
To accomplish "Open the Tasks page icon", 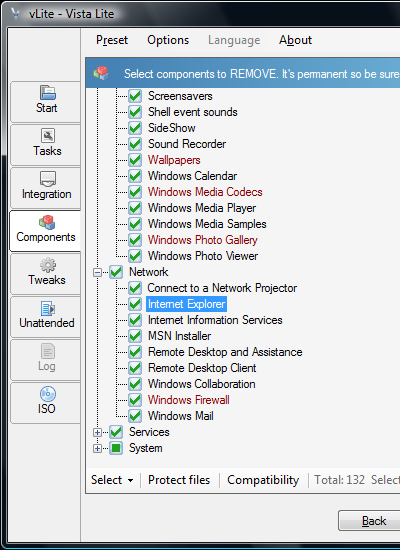I will pyautogui.click(x=48, y=136).
